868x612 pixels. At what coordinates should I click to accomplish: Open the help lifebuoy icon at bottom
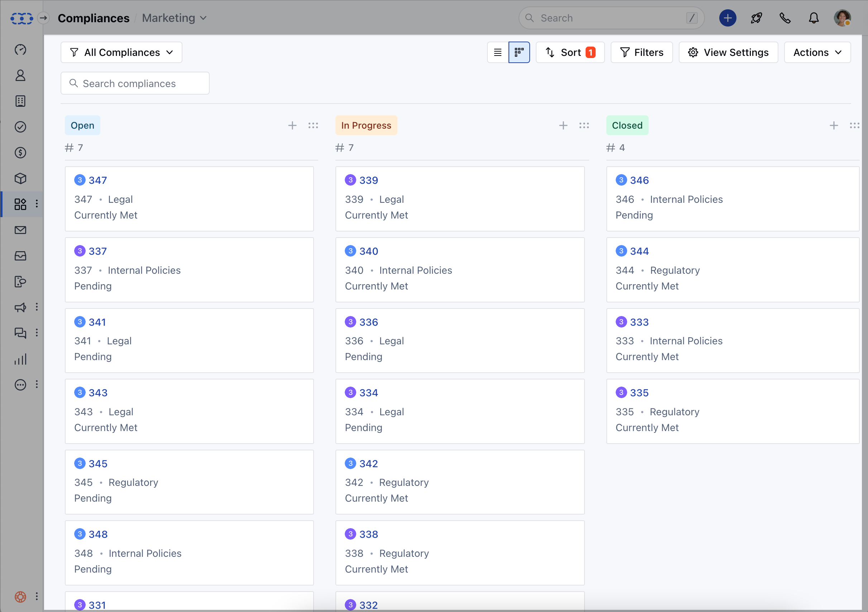(20, 597)
